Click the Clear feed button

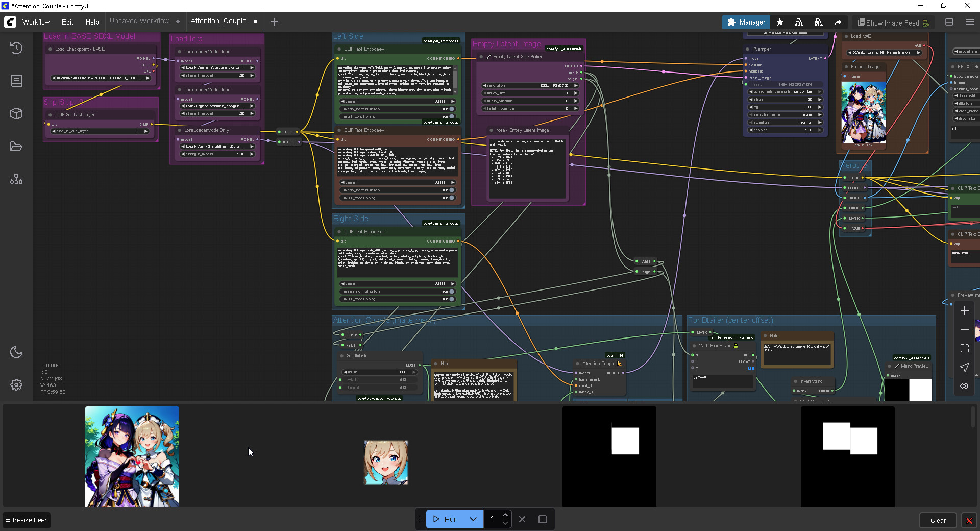point(938,520)
